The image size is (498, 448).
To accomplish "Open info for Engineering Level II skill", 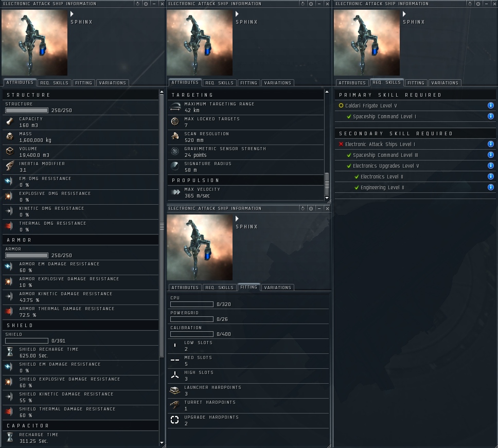I will [x=490, y=187].
